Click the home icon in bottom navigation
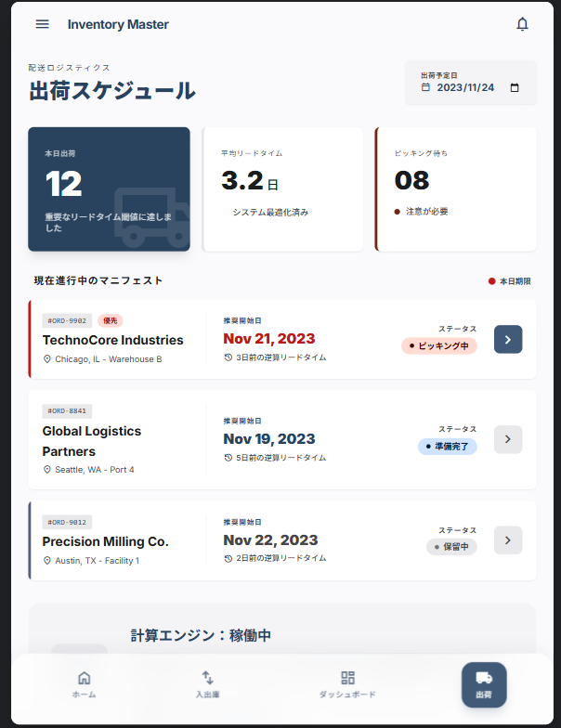This screenshot has width=561, height=728. click(x=85, y=678)
